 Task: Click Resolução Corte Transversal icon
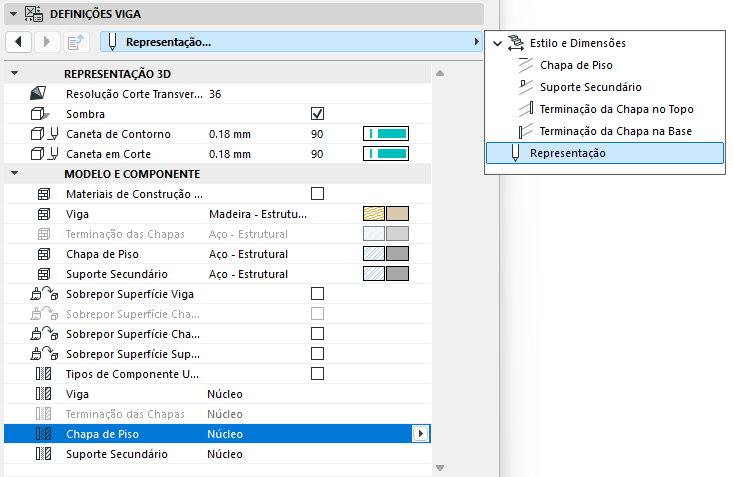point(38,93)
